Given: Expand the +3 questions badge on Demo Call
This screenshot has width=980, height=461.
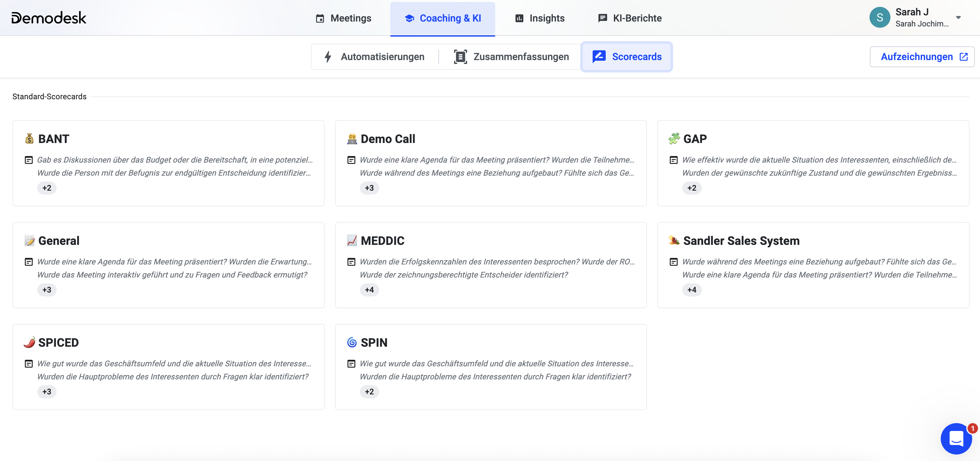Looking at the screenshot, I should click(369, 188).
